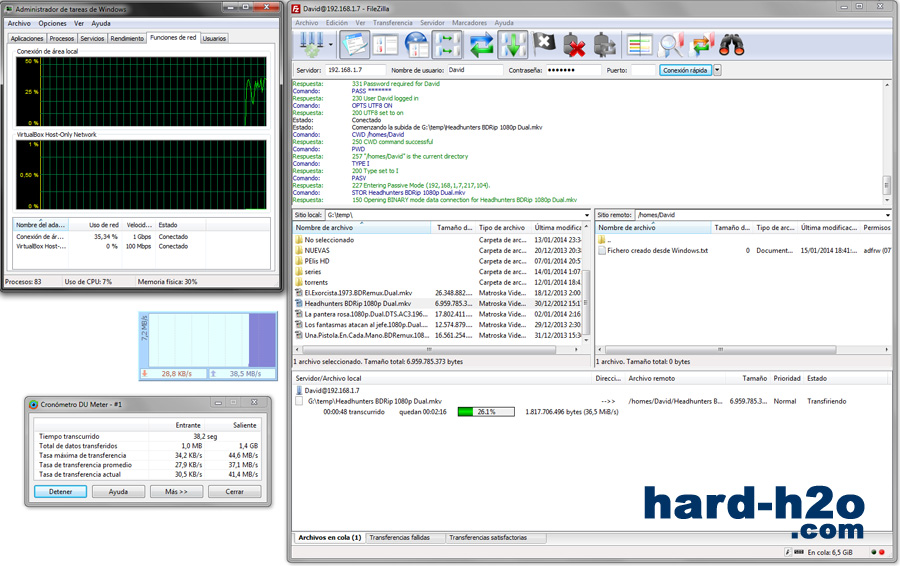Image resolution: width=900 pixels, height=566 pixels.
Task: Click the remote file list horizontal scrollbar
Action: pos(720,350)
